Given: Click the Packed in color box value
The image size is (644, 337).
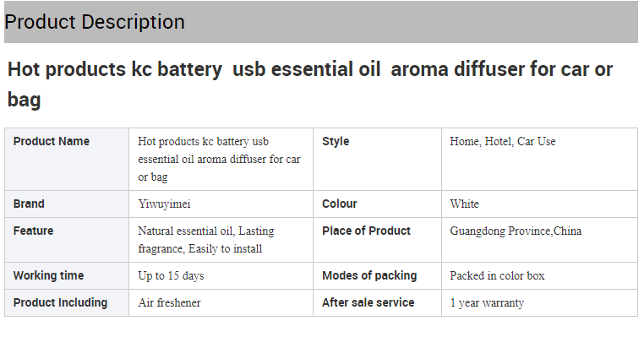Looking at the screenshot, I should point(497,276).
